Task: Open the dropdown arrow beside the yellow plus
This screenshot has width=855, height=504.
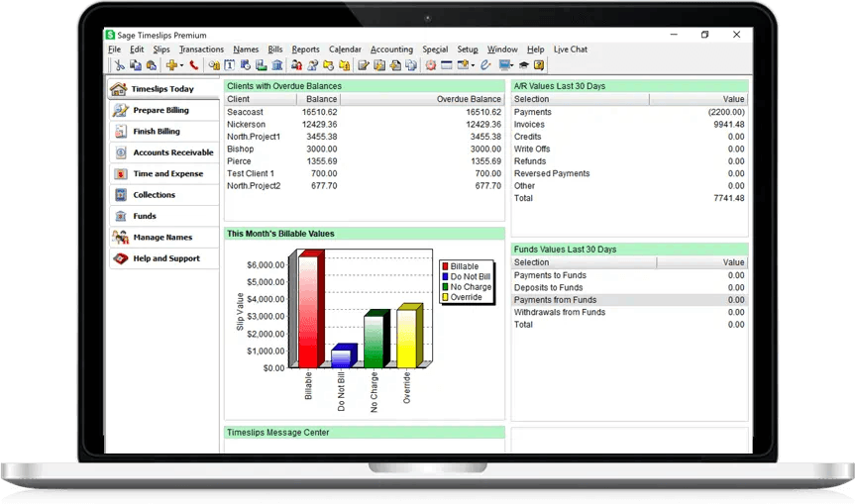Action: tap(181, 65)
